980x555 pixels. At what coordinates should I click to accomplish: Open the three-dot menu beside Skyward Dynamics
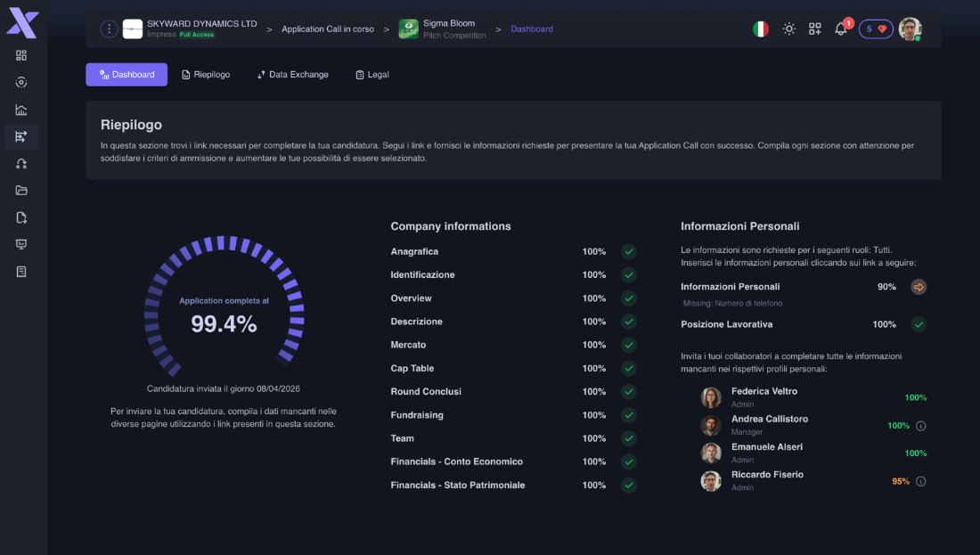tap(109, 29)
